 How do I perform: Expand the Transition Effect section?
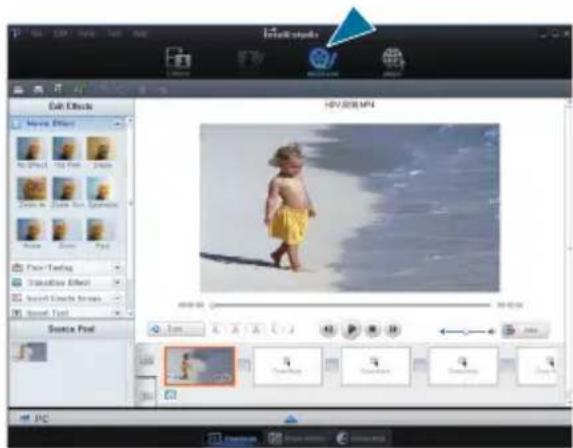point(117,282)
